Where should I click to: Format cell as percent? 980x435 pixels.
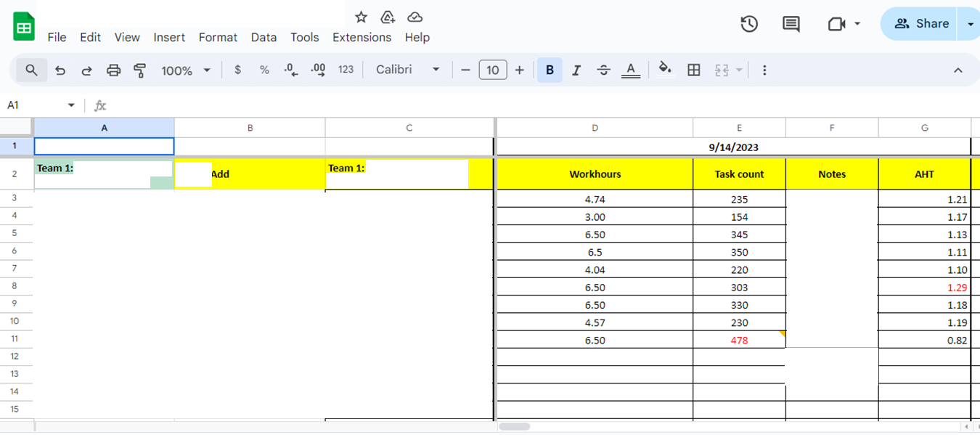(264, 70)
